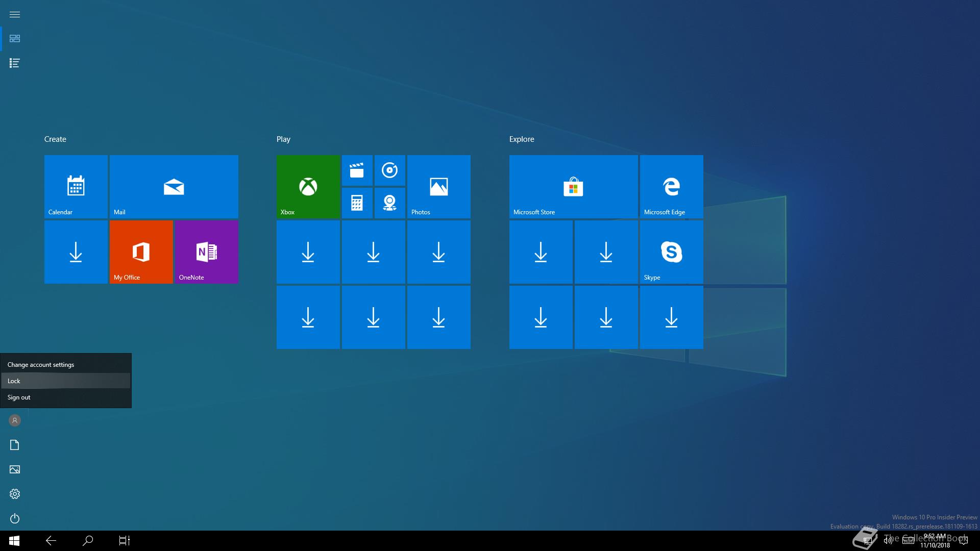980x551 pixels.
Task: Open the volume speaker tray icon
Action: 888,541
